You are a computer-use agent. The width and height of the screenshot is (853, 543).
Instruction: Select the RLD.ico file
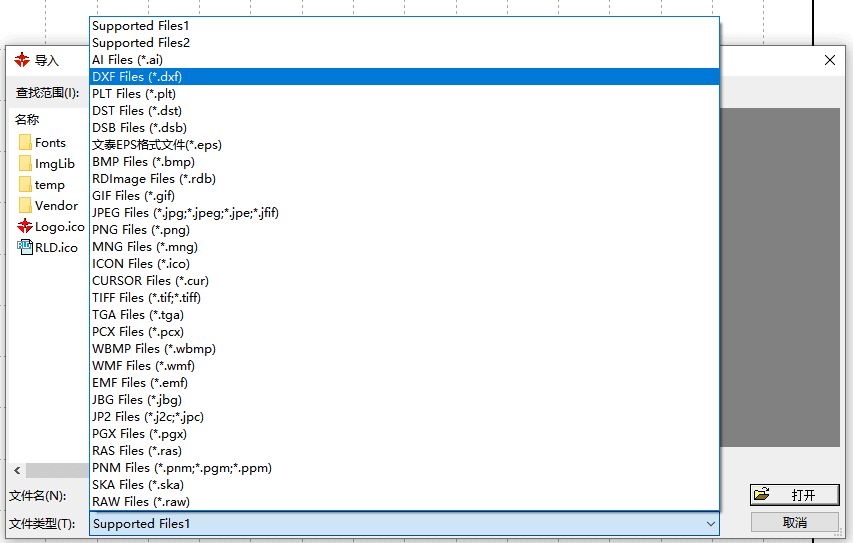(55, 248)
